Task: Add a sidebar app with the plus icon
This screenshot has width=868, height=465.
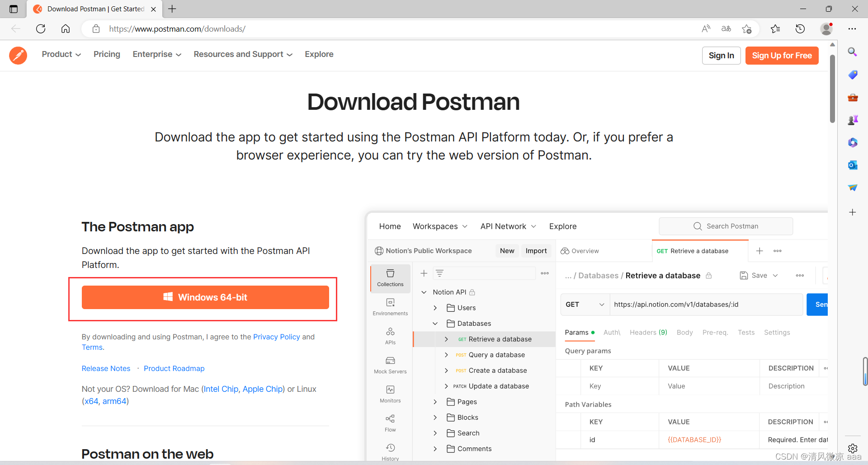Action: (853, 212)
